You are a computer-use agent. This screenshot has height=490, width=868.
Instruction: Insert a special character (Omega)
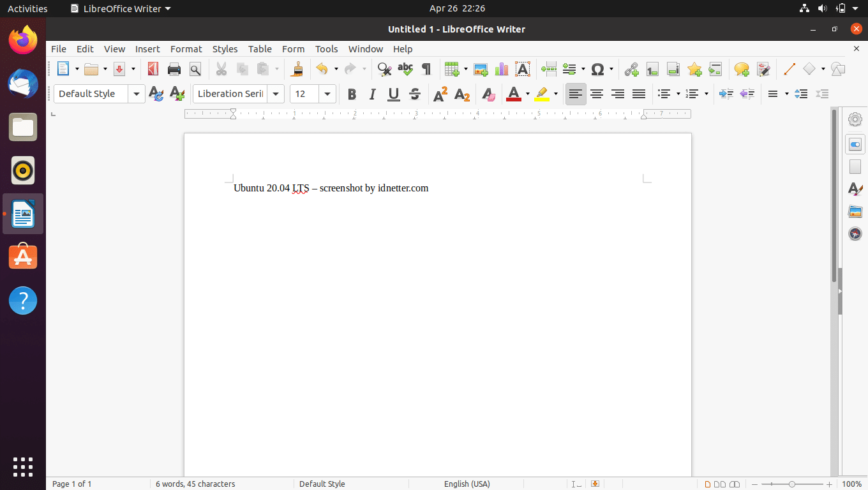tap(598, 69)
